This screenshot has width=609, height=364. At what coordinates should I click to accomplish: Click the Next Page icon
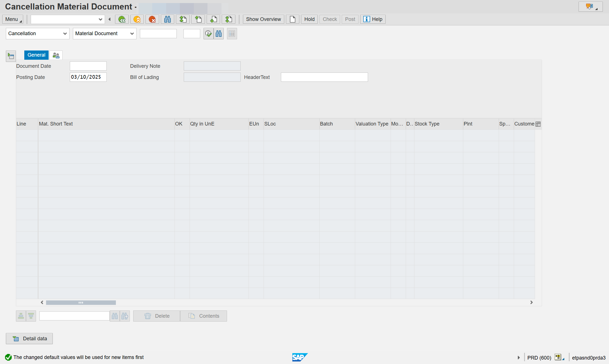pyautogui.click(x=213, y=19)
